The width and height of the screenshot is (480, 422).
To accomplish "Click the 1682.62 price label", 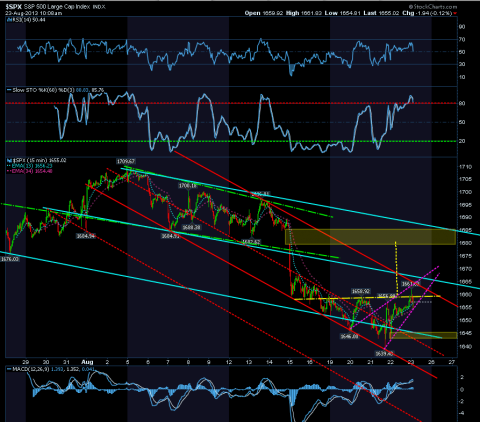I will click(x=251, y=242).
